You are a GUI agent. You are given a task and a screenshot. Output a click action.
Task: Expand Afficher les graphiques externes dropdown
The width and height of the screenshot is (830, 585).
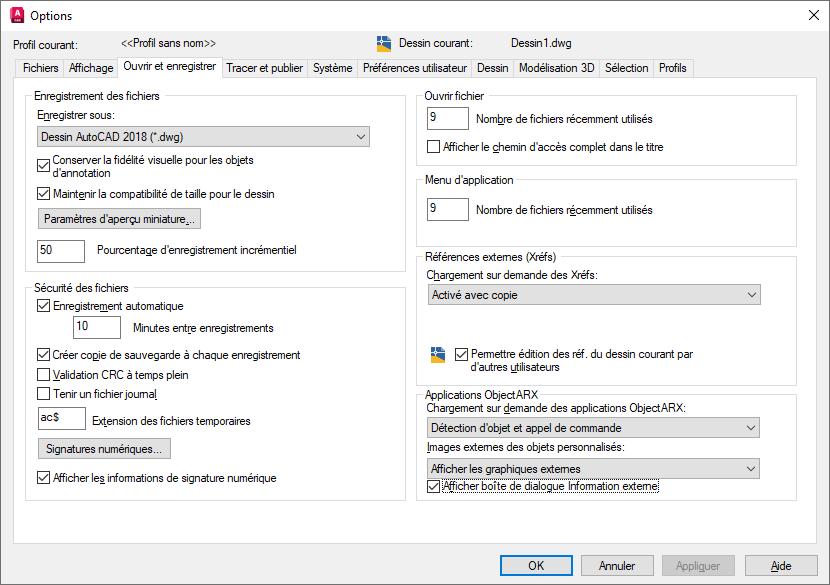593,469
